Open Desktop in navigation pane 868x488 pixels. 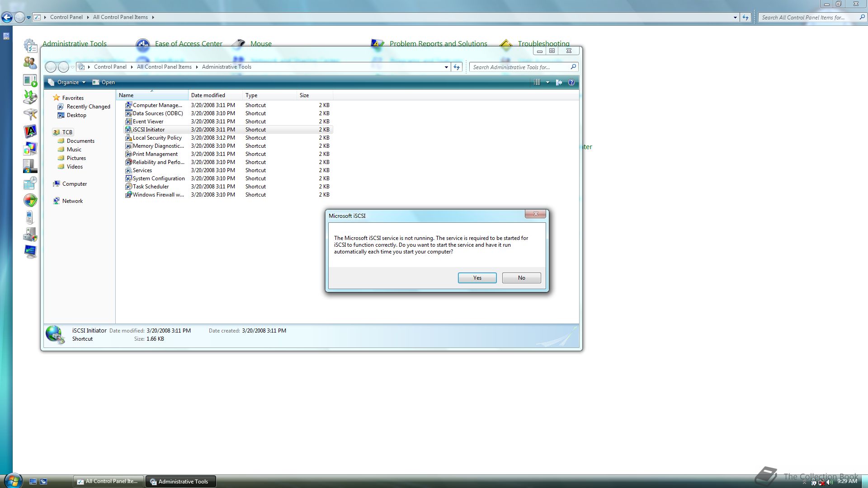71,115
